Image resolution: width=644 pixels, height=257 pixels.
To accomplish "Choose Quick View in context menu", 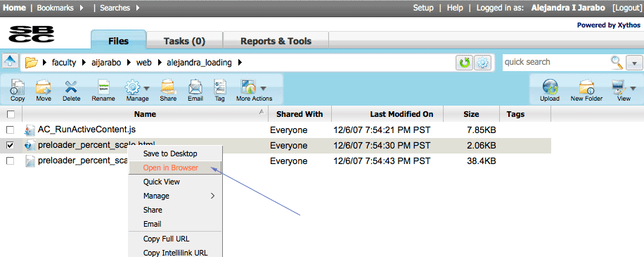I will (x=162, y=182).
